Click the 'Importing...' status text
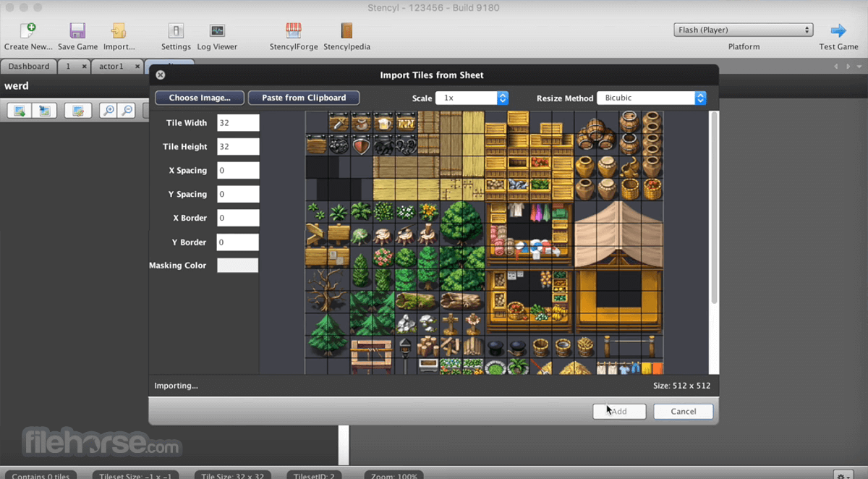The height and width of the screenshot is (479, 868). point(176,386)
